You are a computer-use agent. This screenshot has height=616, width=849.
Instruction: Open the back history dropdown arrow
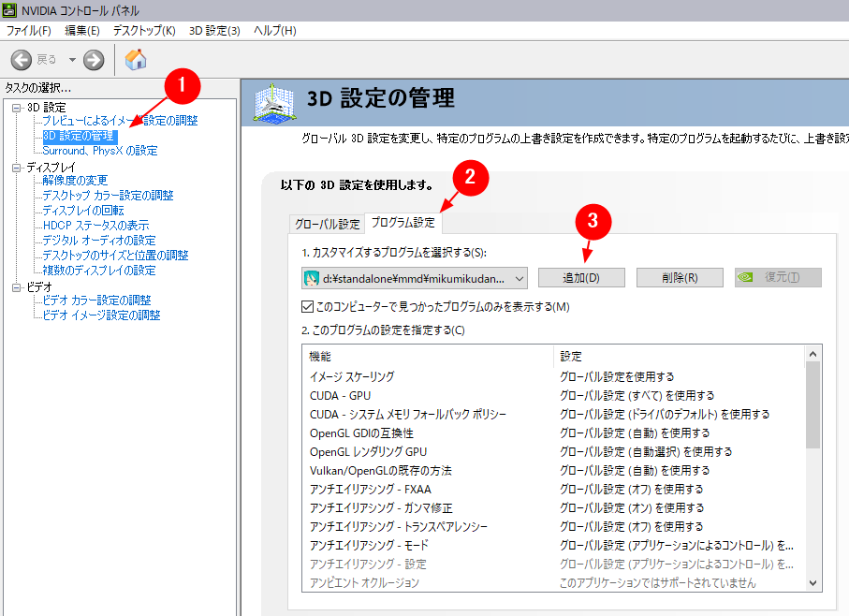point(72,60)
